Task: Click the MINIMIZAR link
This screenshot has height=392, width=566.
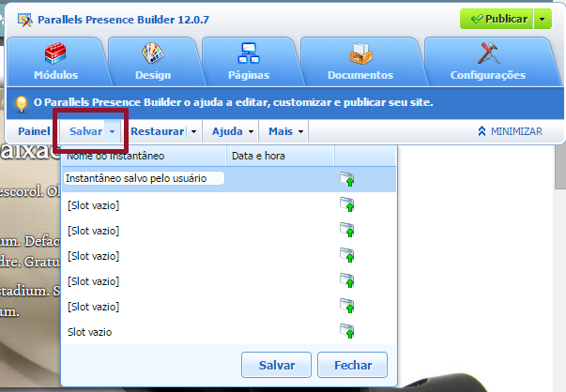Action: coord(510,131)
